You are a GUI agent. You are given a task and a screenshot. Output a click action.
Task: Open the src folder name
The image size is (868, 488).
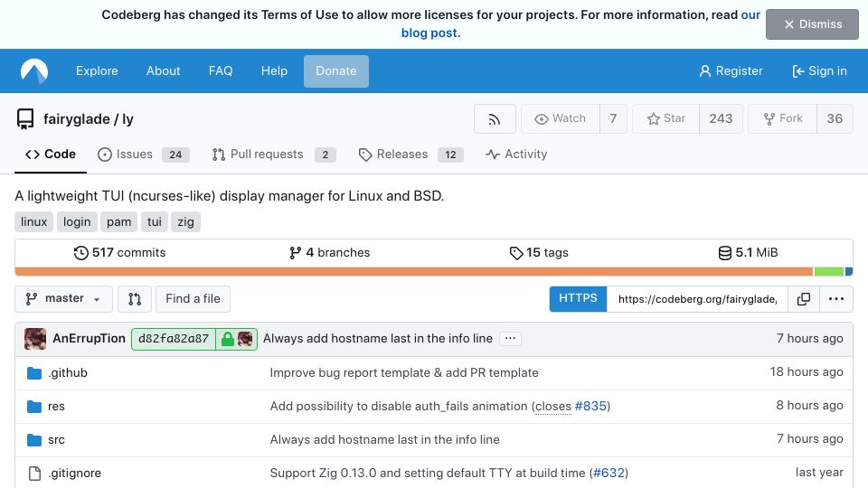[x=56, y=440]
